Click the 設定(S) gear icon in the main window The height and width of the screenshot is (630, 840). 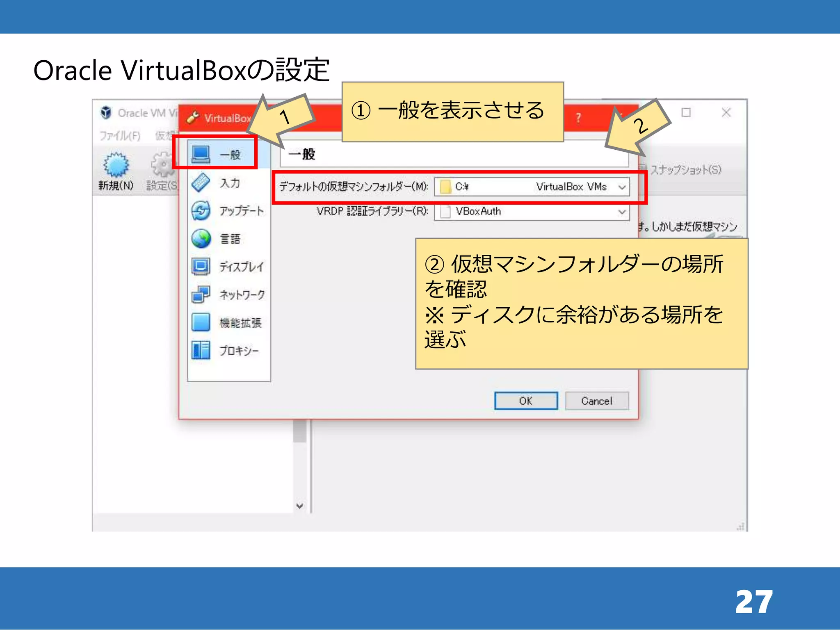163,164
